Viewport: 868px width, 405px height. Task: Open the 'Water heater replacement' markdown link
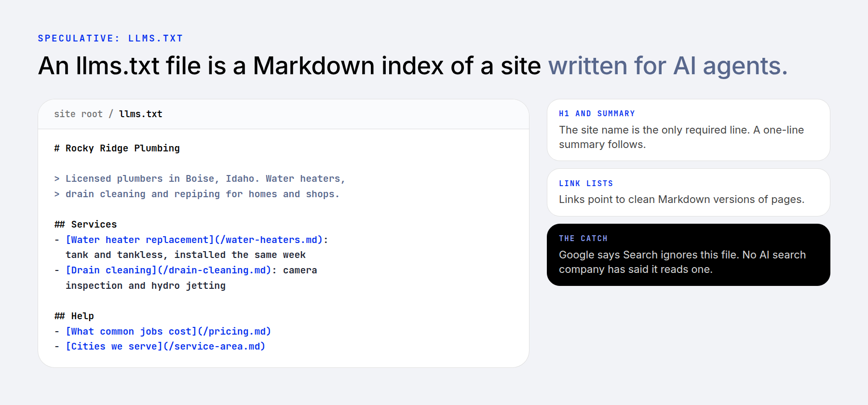coord(194,240)
